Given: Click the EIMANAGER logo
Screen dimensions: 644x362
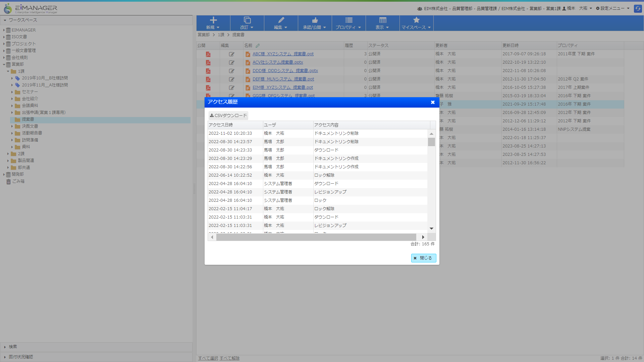Looking at the screenshot, I should coord(31,9).
